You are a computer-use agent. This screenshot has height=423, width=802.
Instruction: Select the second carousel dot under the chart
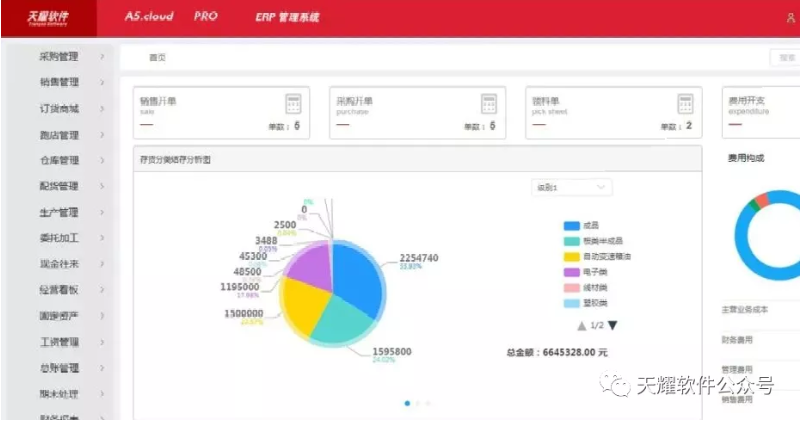pos(418,404)
